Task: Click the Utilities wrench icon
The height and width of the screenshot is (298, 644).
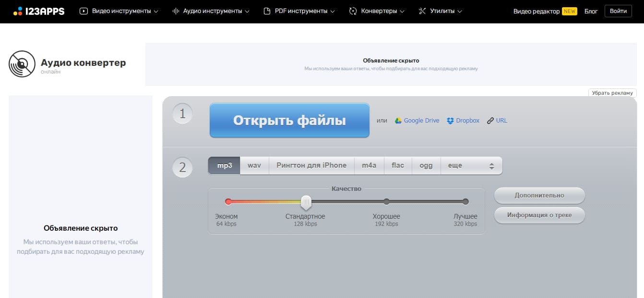Action: click(422, 11)
